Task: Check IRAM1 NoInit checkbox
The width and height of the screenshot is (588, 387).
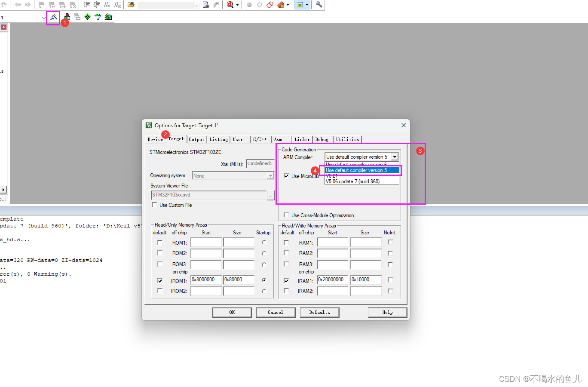Action: 390,280
